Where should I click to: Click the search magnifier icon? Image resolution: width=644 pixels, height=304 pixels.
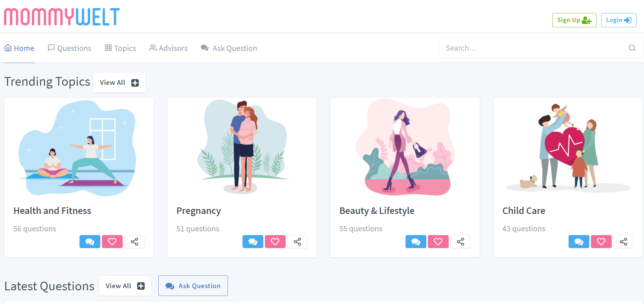(x=632, y=48)
